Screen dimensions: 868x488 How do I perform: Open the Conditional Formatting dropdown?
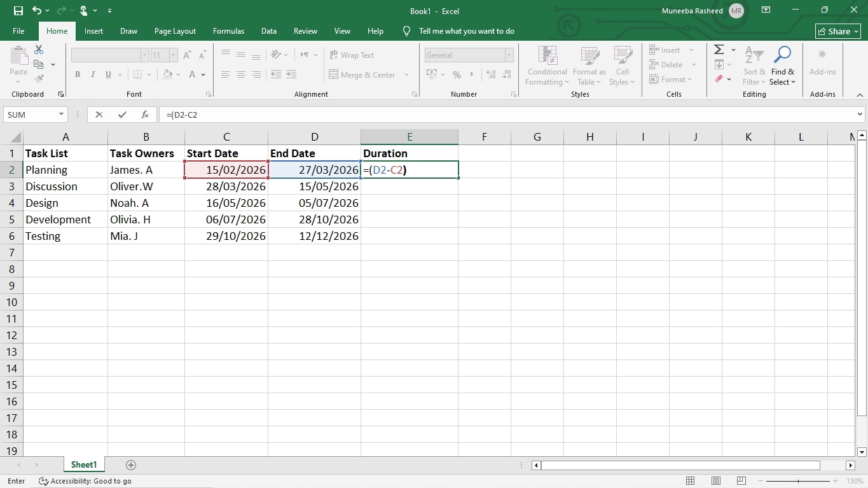click(x=547, y=66)
